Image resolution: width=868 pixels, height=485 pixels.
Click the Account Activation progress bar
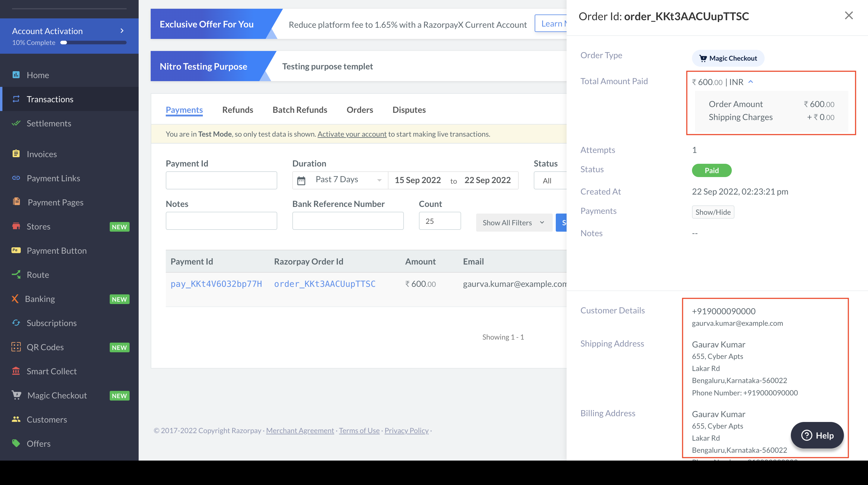93,43
